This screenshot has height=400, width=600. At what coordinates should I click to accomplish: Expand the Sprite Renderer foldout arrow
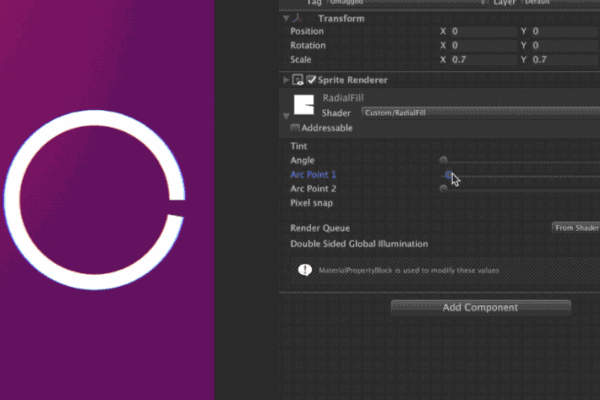click(x=286, y=79)
